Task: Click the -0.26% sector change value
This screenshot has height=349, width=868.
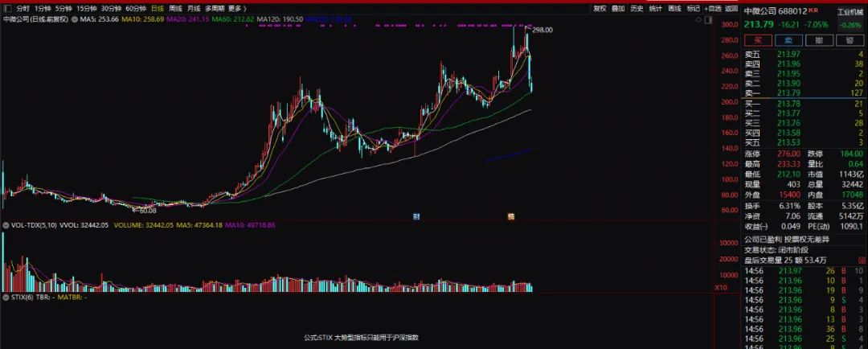Action: [850, 24]
